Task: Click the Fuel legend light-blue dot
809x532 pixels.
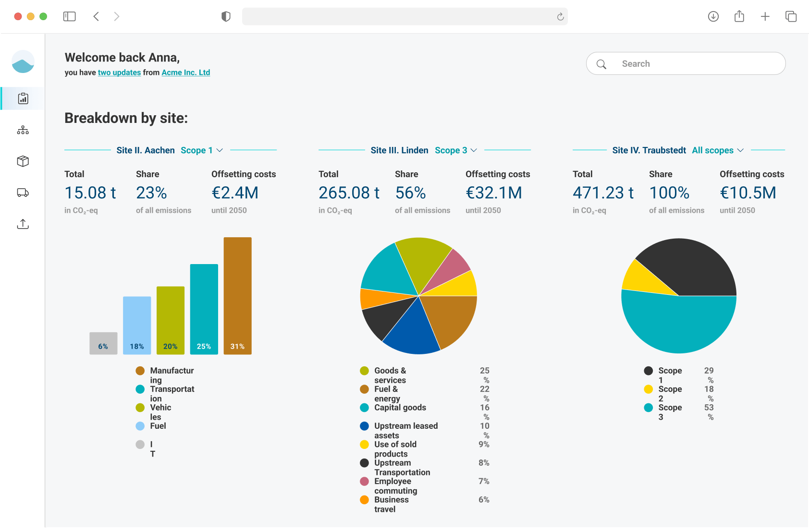Action: click(140, 426)
